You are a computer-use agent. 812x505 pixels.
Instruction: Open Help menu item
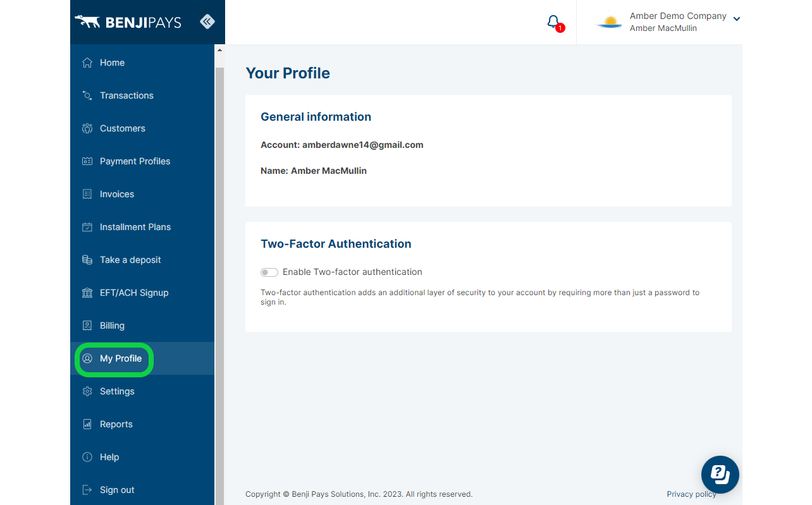point(142,457)
